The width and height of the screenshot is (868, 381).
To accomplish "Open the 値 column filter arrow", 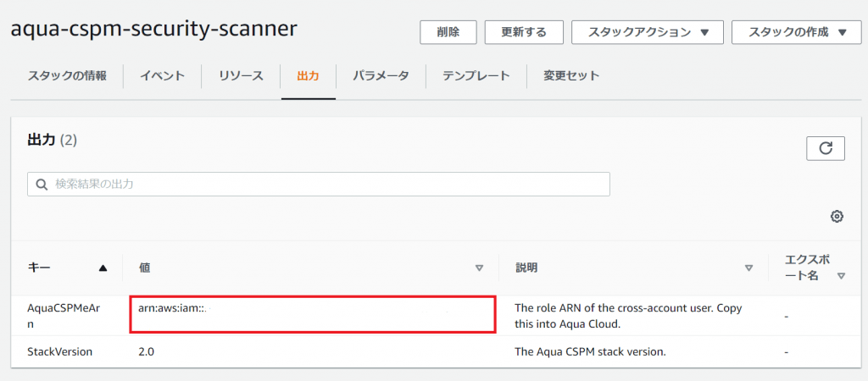I will (480, 268).
